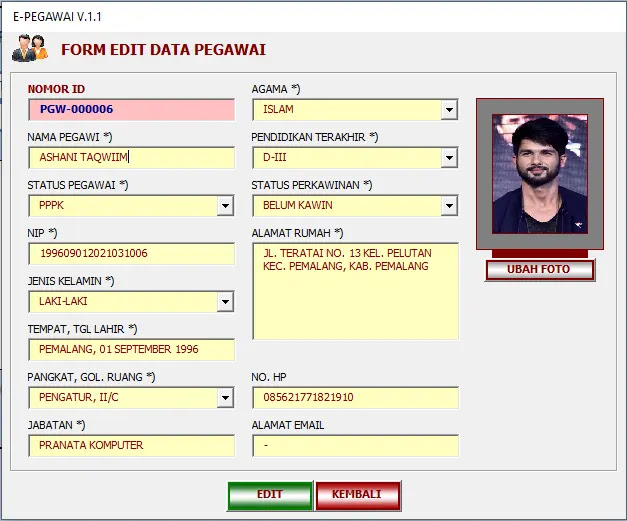Expand the PANGKAT, GOL. RUANG dropdown arrow
Screen dimensions: 627x521
click(226, 397)
